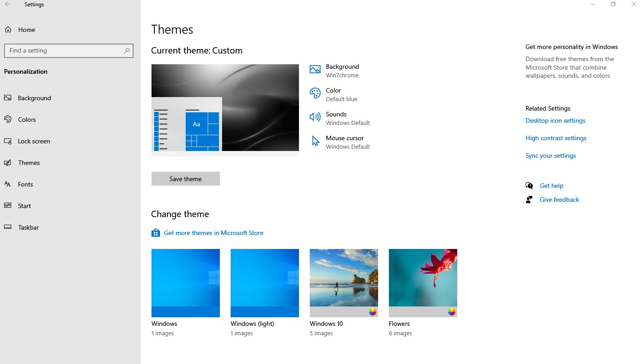The image size is (642, 364).
Task: Open Sync your settings link
Action: pos(551,155)
